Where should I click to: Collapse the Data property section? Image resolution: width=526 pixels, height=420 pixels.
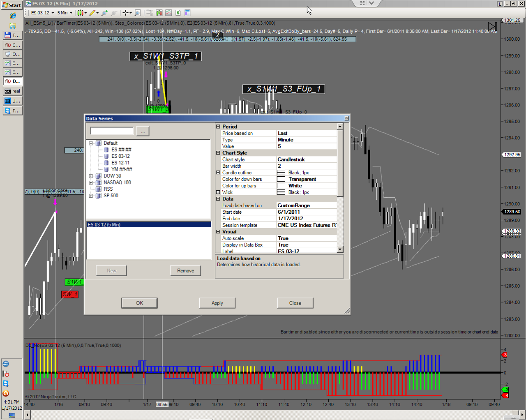coord(218,199)
